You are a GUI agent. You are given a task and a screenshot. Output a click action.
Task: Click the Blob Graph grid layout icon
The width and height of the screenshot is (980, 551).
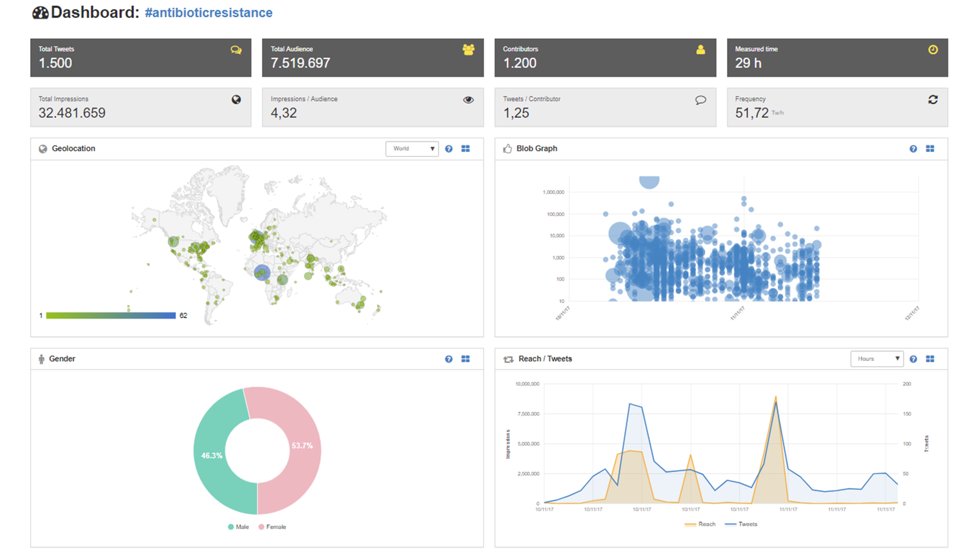click(x=930, y=149)
